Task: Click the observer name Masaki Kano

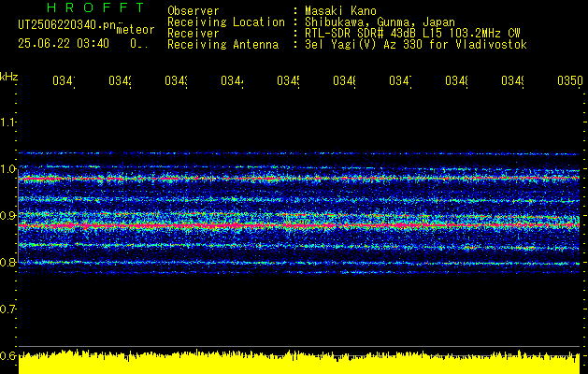Action: 340,11
